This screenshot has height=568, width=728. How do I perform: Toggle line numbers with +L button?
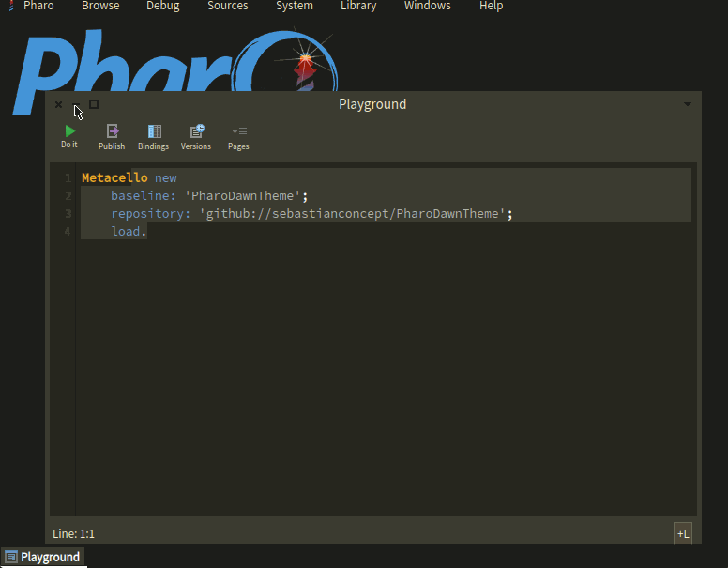pyautogui.click(x=683, y=533)
